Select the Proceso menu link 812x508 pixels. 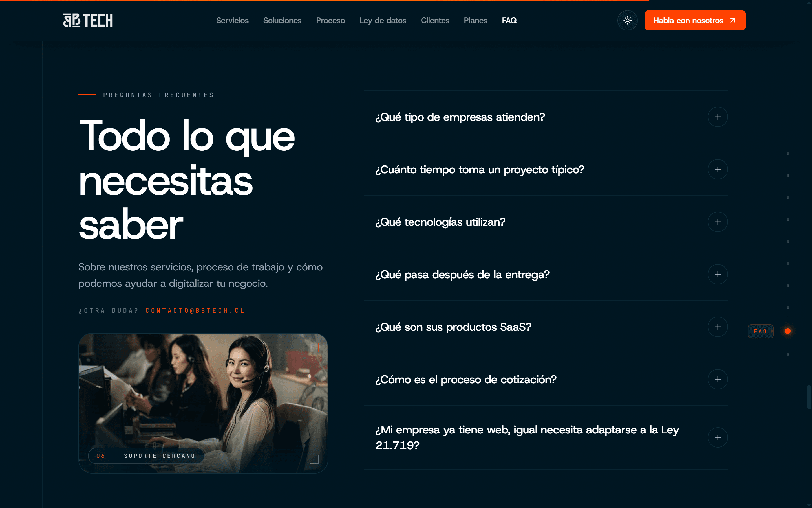tap(330, 21)
